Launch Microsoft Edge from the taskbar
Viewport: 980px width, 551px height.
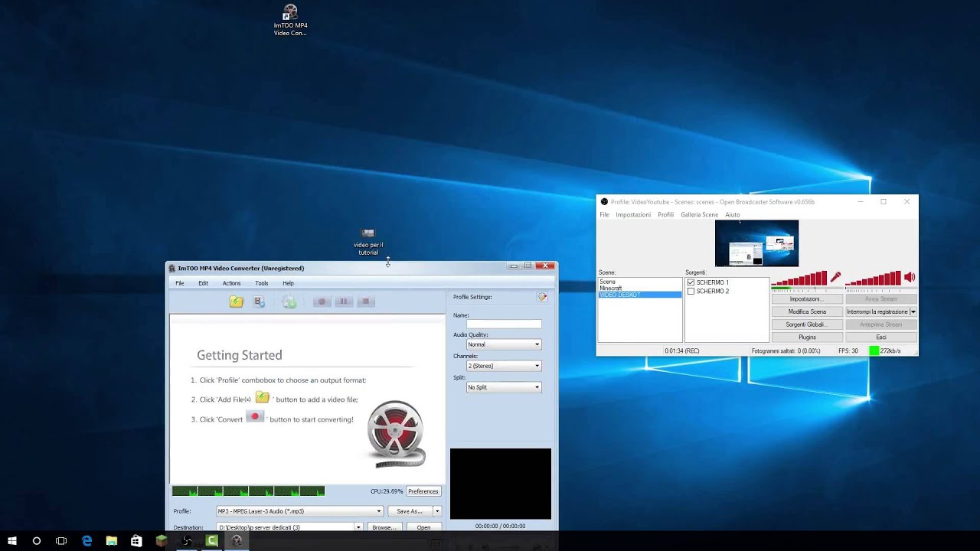pyautogui.click(x=87, y=541)
